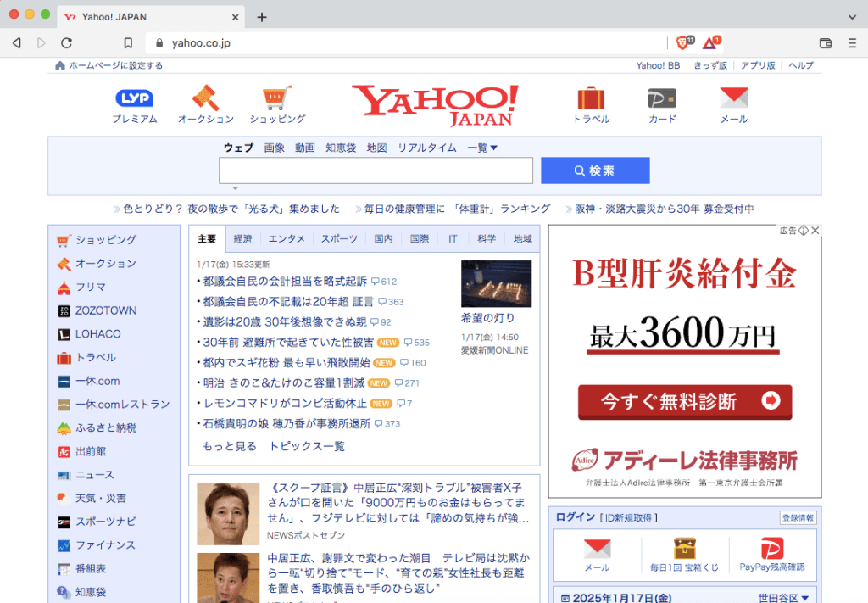The height and width of the screenshot is (603, 868).
Task: Open LOHACO in left sidebar
Action: (x=89, y=334)
